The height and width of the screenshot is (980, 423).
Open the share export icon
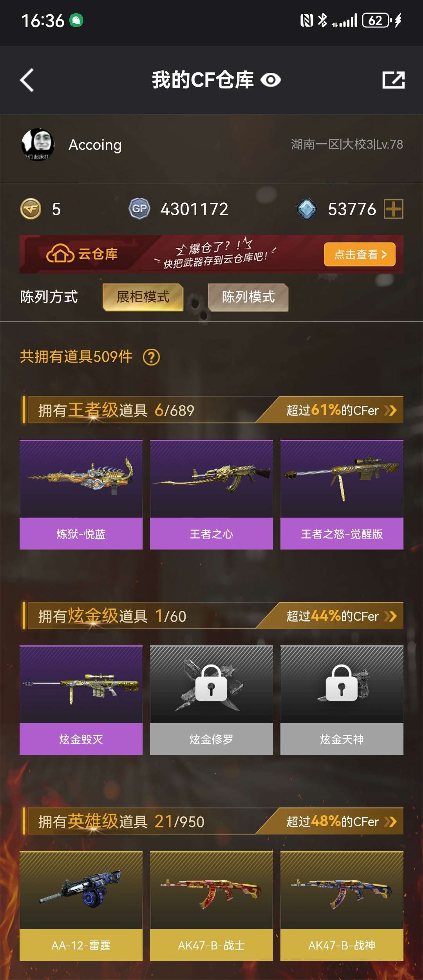click(393, 80)
